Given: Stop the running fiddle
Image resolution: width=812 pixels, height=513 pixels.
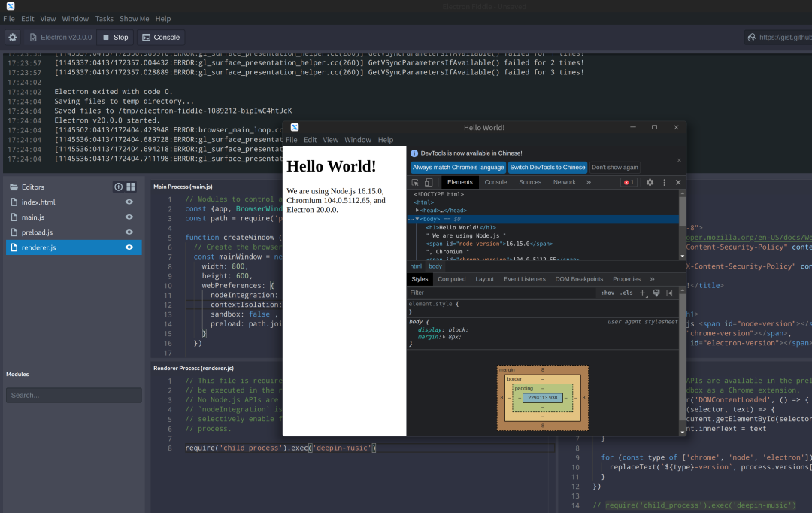Looking at the screenshot, I should [115, 38].
